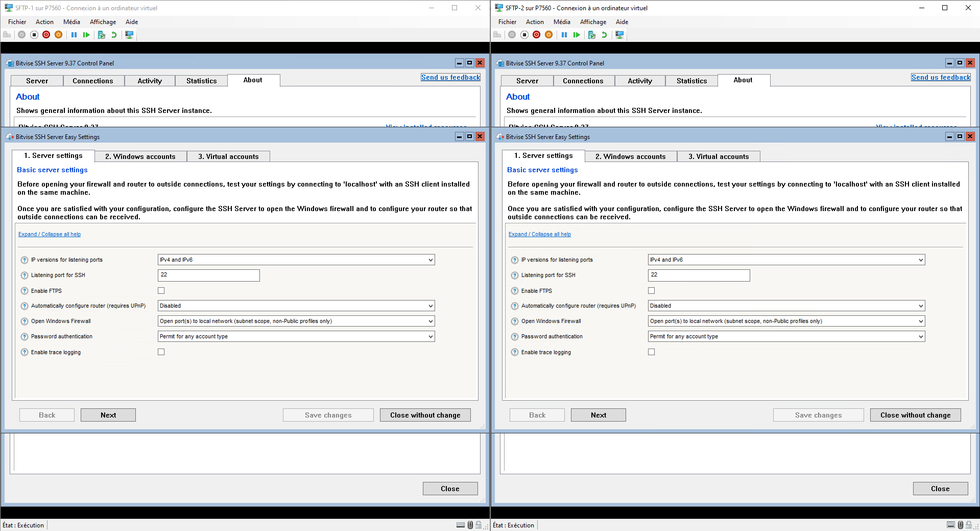Click the green Reset icon in SFTP-2 toolbar
This screenshot has width=980, height=531.
577,35
